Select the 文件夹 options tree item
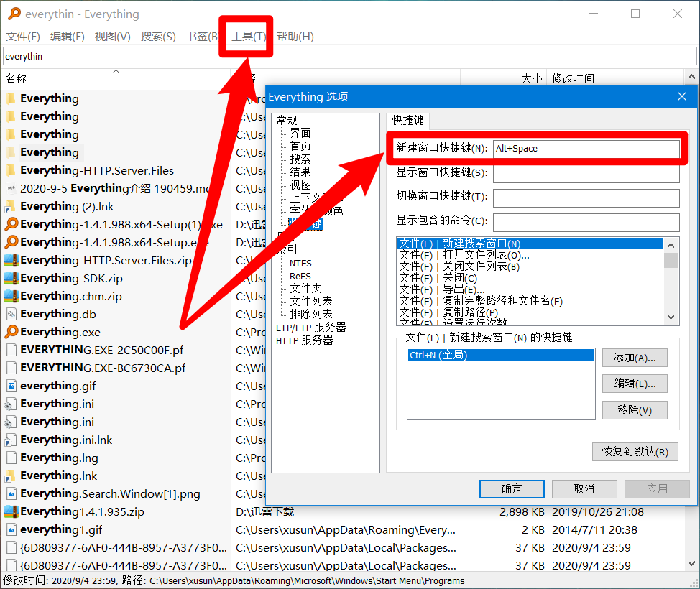The width and height of the screenshot is (700, 589). pos(305,288)
